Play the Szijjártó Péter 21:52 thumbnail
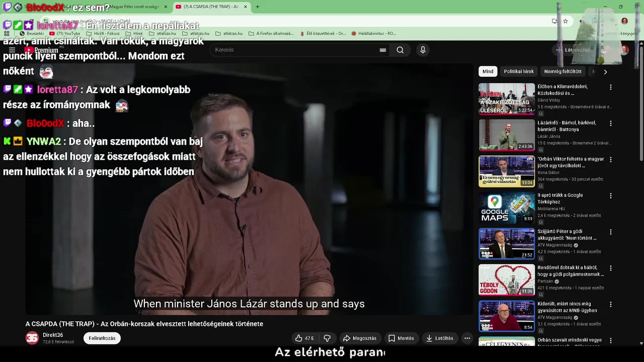The image size is (644, 362). point(507,244)
